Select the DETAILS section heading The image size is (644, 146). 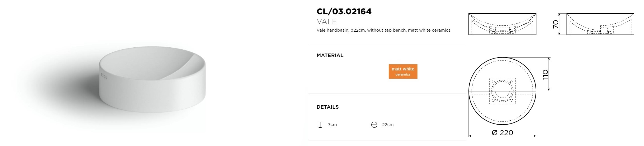pyautogui.click(x=328, y=107)
